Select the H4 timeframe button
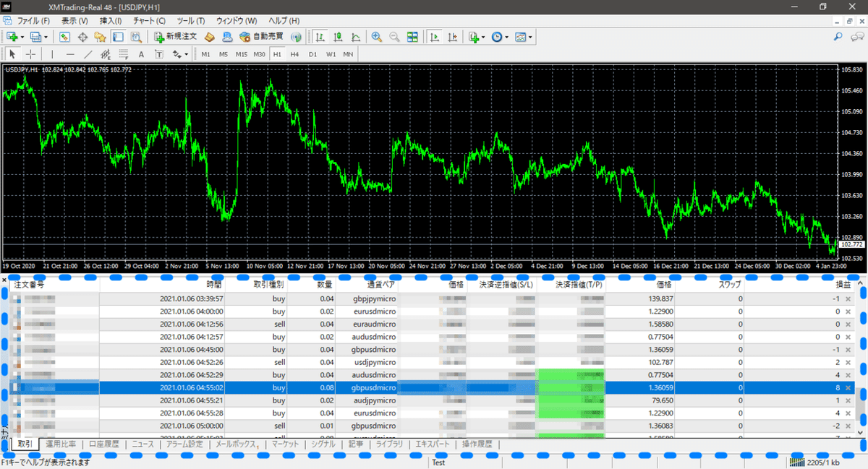Screen dimensions: 868x469 point(294,54)
